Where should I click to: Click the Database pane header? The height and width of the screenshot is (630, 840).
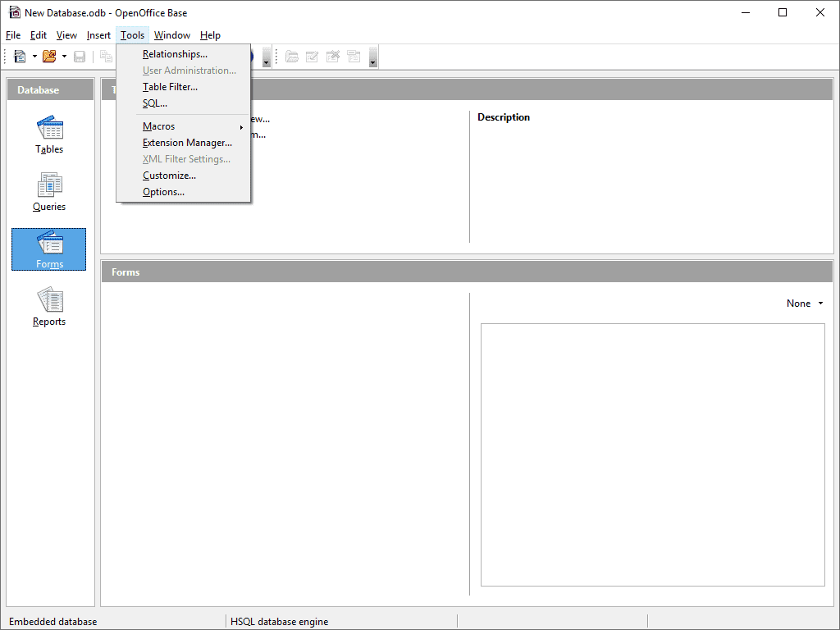click(x=50, y=90)
